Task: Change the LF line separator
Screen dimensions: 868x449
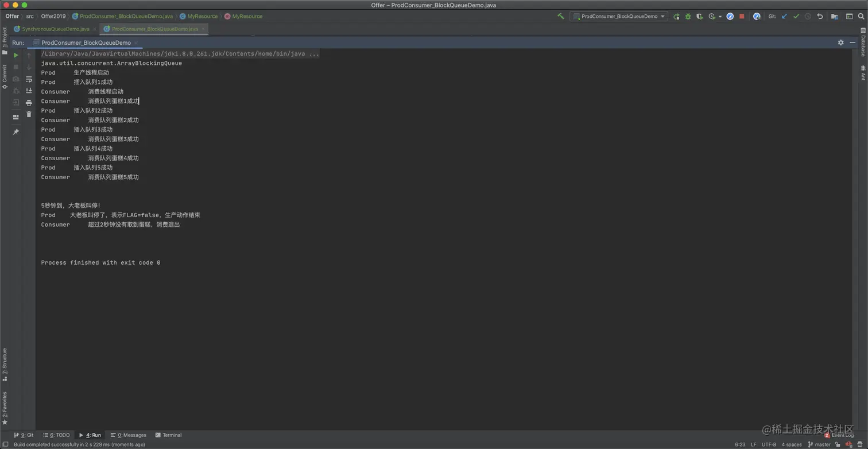Action: pos(753,444)
